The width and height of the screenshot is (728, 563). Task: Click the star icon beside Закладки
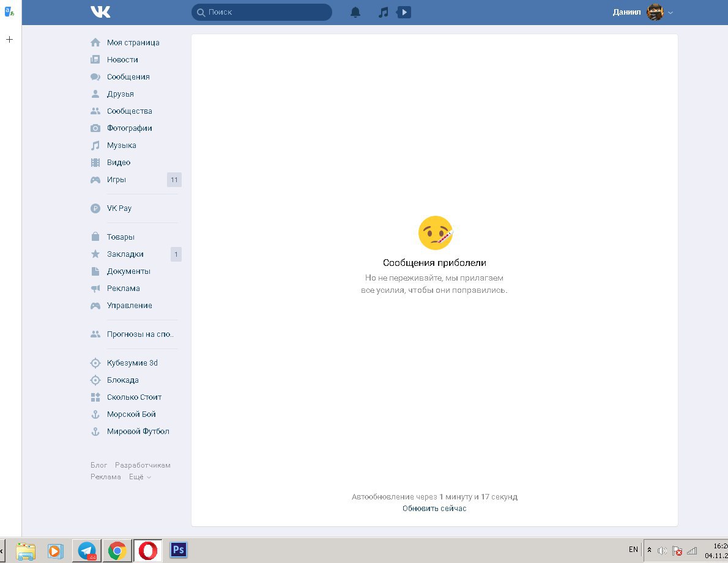pos(95,254)
